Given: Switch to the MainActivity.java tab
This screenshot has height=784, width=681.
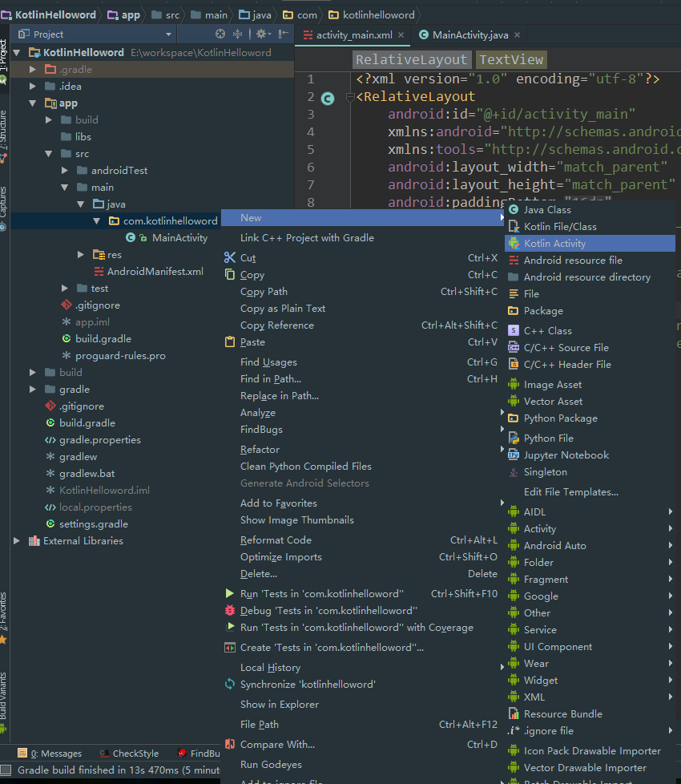Looking at the screenshot, I should coord(470,35).
